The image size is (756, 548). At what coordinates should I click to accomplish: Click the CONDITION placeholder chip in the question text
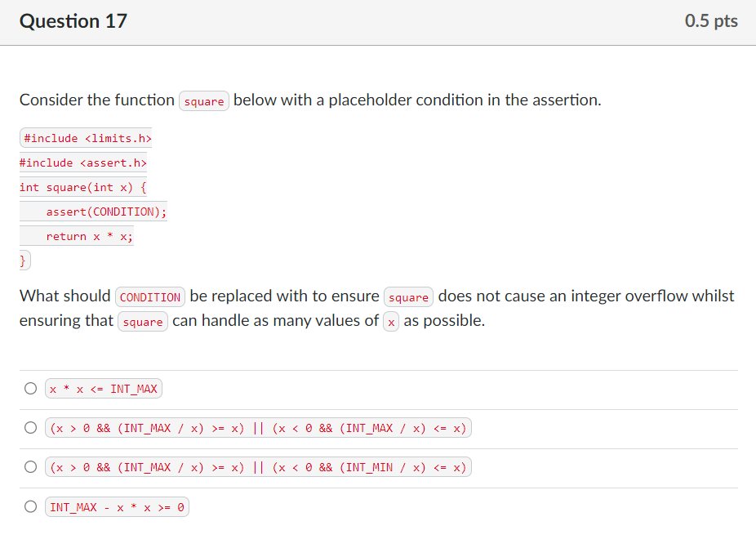[x=150, y=296]
